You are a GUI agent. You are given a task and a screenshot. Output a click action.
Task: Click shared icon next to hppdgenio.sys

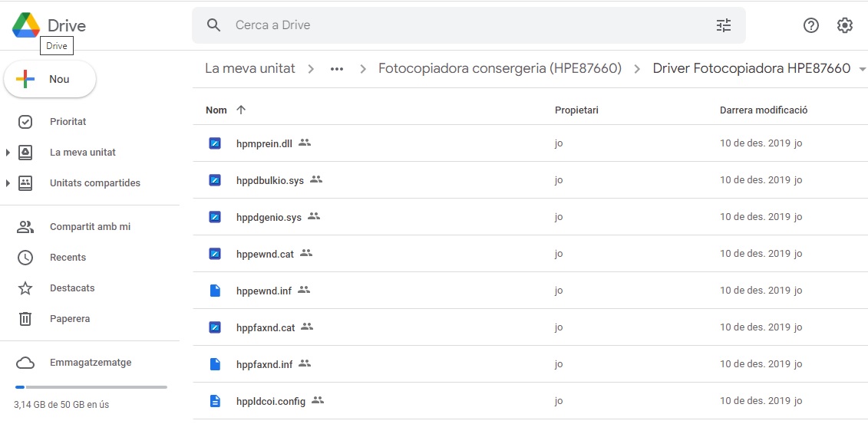click(314, 216)
